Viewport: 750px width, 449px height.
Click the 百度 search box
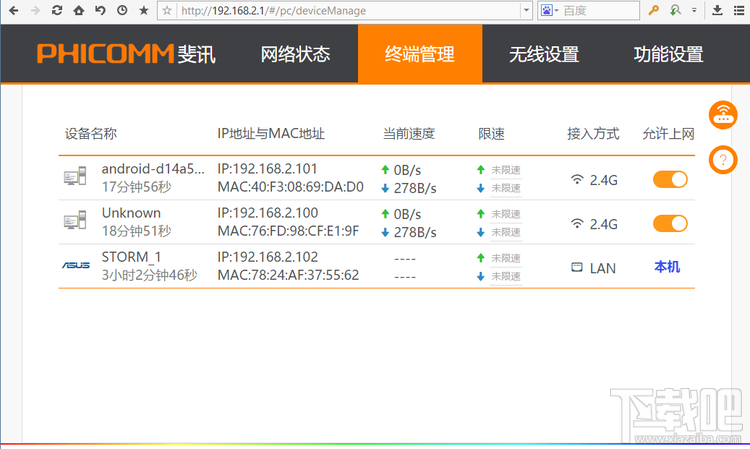[x=599, y=11]
